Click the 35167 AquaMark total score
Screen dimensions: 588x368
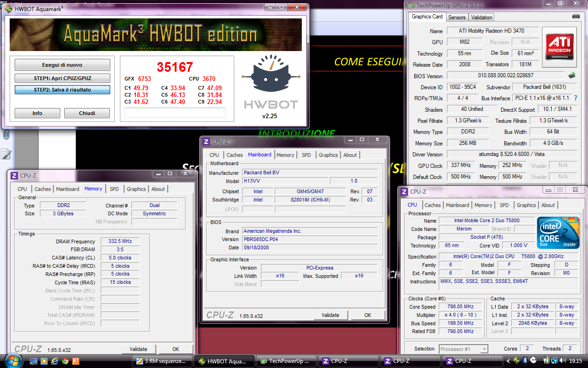(175, 67)
